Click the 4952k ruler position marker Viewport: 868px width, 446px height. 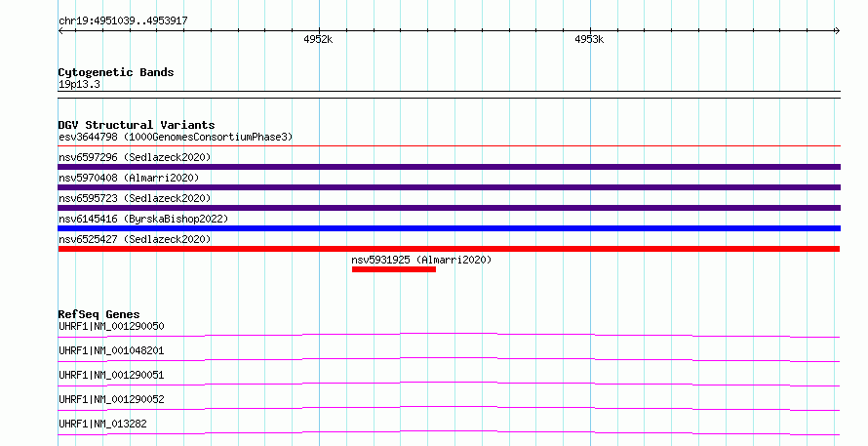point(318,39)
